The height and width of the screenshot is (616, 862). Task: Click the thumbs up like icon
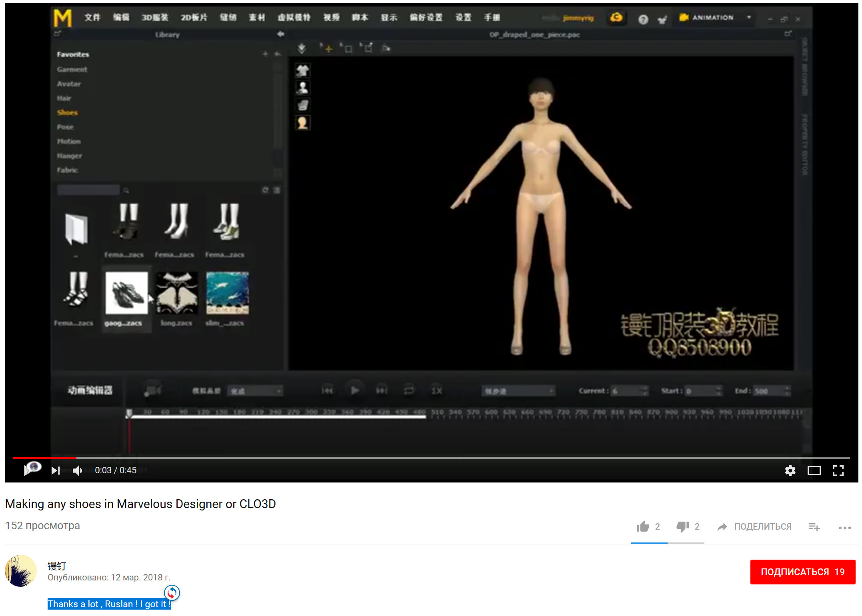(643, 526)
